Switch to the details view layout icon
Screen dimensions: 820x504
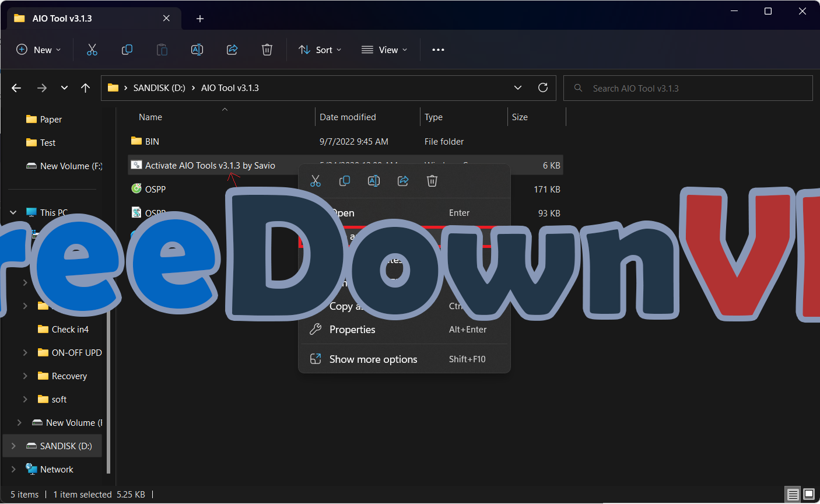tap(793, 495)
